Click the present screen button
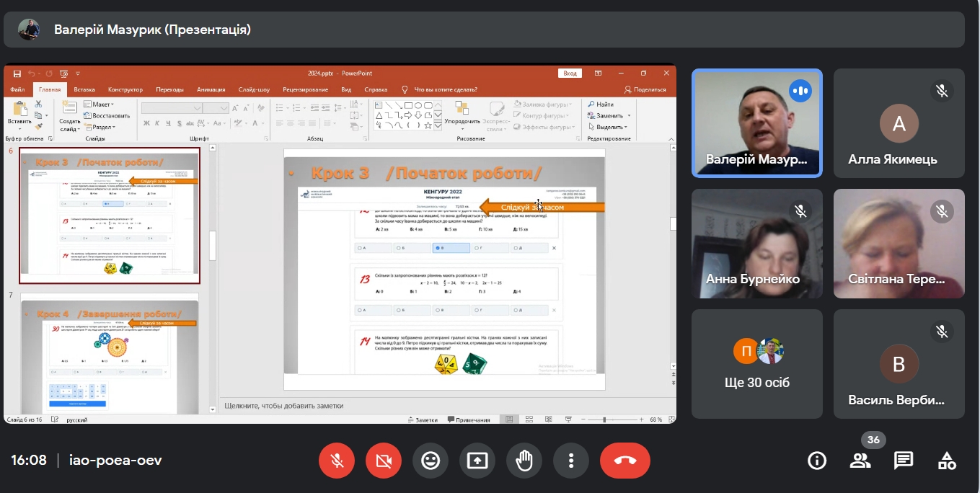980x493 pixels. click(x=477, y=461)
